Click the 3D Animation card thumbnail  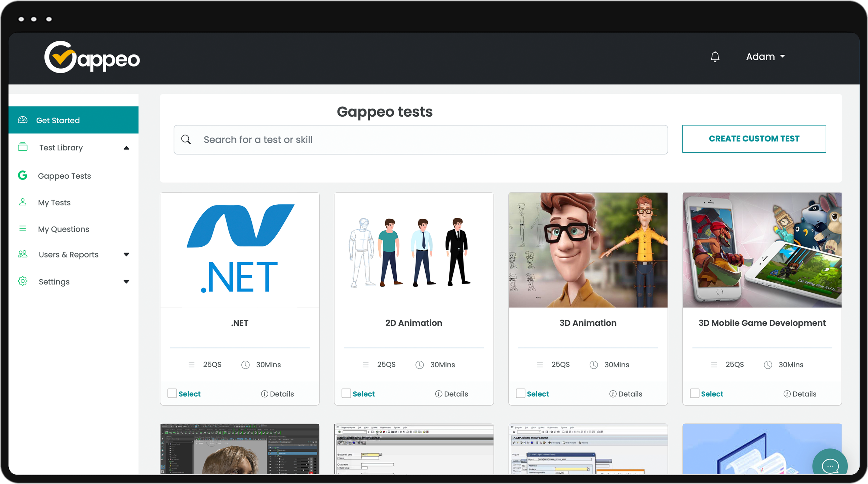coord(588,250)
